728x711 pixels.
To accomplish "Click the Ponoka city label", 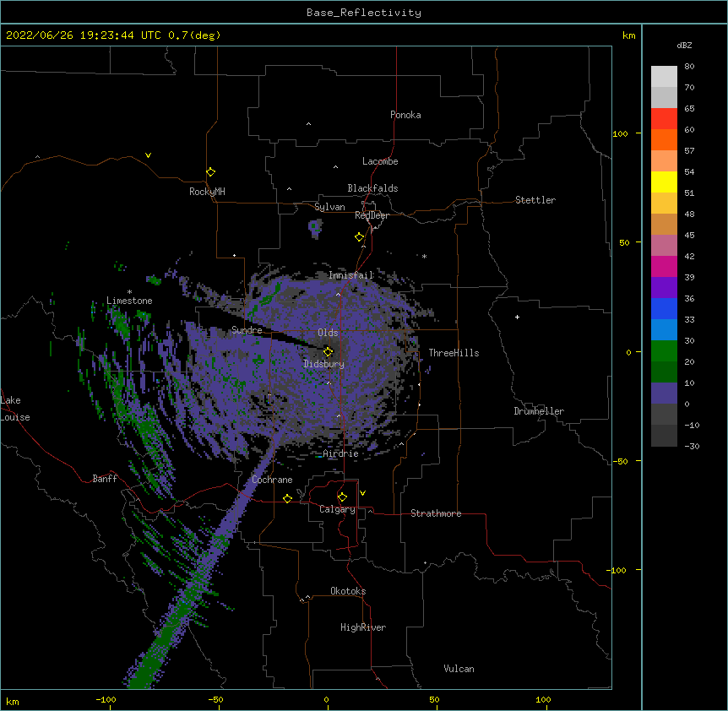I will 405,115.
